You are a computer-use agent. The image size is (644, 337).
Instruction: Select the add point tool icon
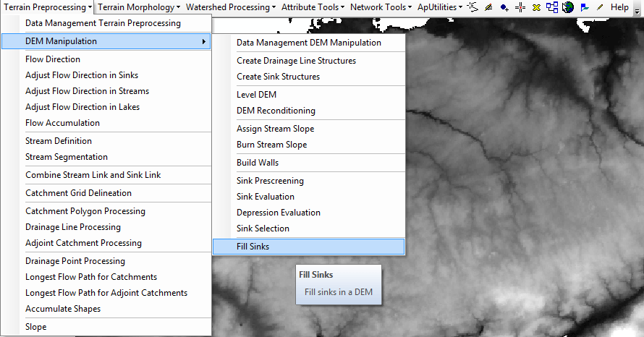(x=504, y=7)
